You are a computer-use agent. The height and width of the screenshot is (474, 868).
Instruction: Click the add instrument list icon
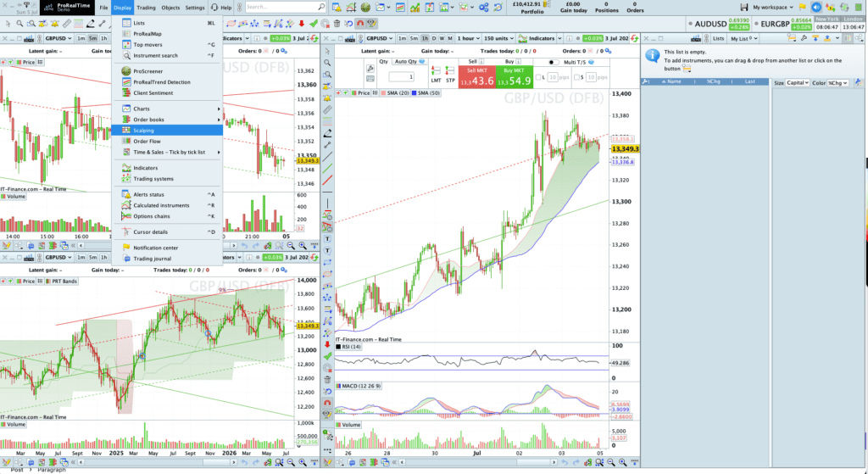[793, 38]
